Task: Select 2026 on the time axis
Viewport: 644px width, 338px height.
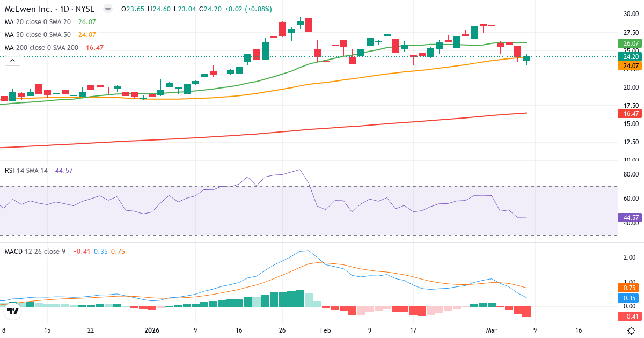Action: pyautogui.click(x=151, y=330)
